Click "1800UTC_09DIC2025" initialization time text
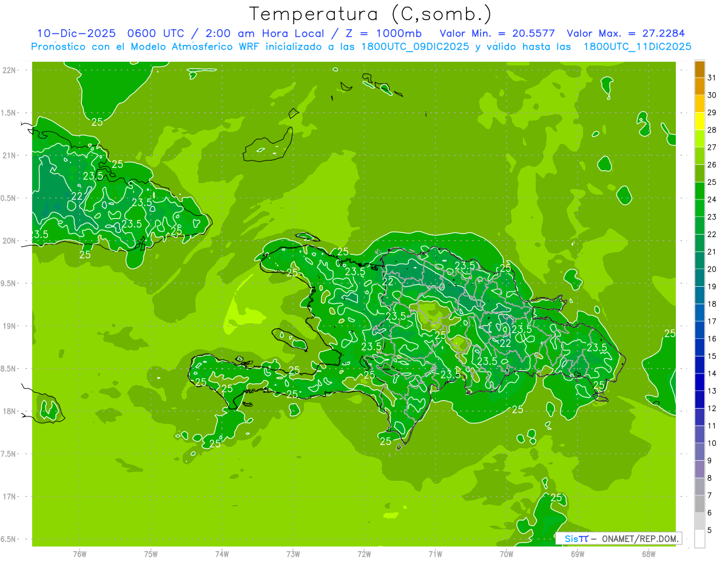 point(414,47)
